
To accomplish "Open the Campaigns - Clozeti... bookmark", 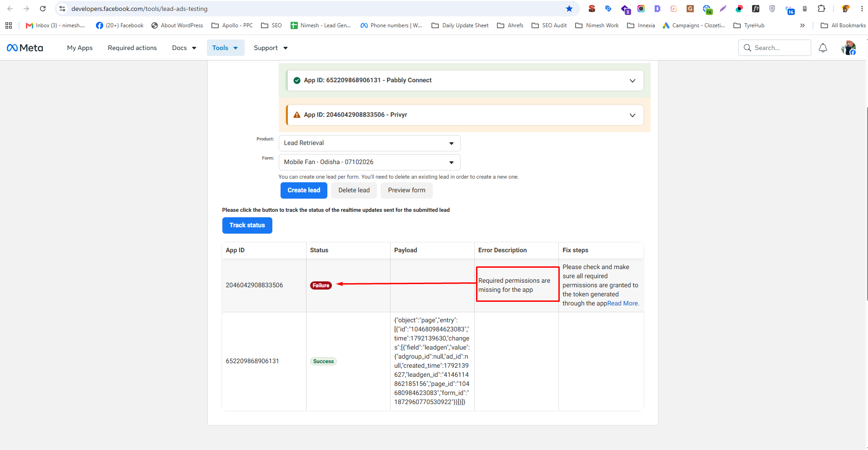I will coord(694,25).
